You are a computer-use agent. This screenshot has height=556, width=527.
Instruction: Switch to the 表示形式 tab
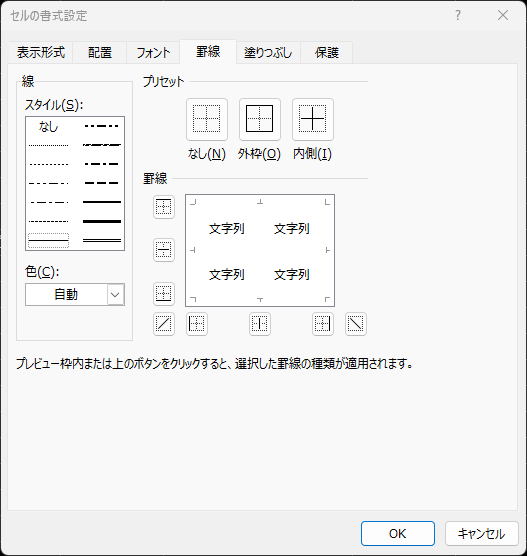click(41, 52)
